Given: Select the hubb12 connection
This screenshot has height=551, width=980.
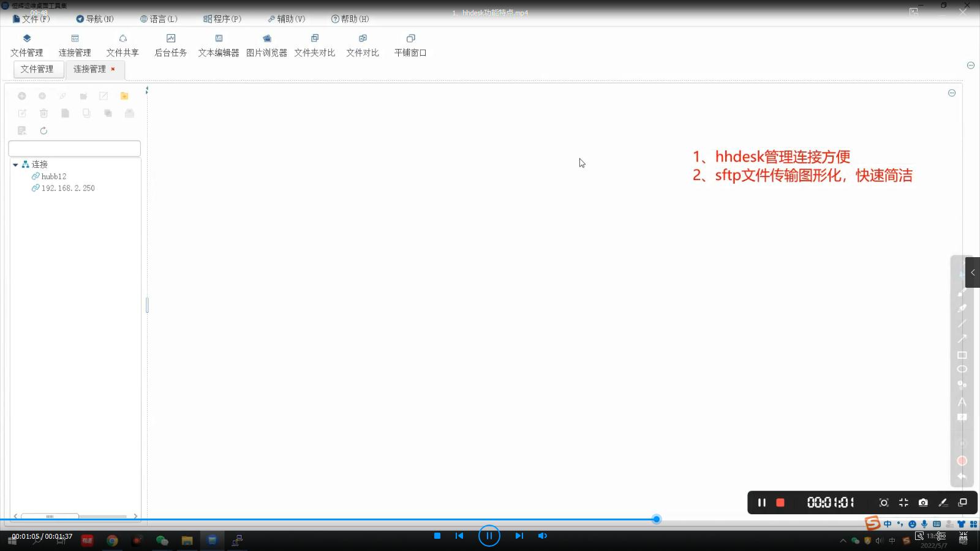Looking at the screenshot, I should 49,176.
